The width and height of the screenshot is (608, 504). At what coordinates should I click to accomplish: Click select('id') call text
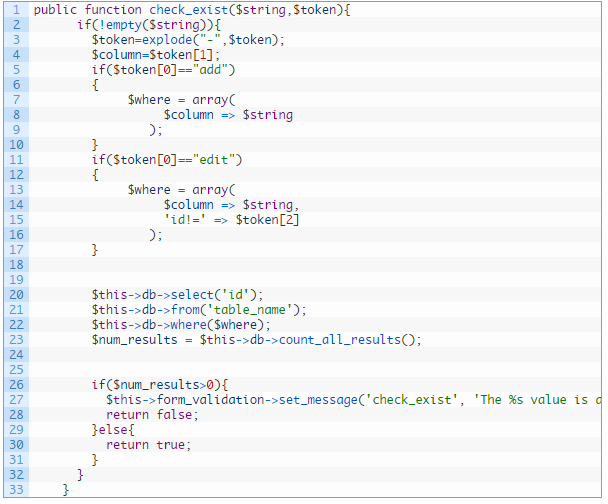click(x=213, y=295)
